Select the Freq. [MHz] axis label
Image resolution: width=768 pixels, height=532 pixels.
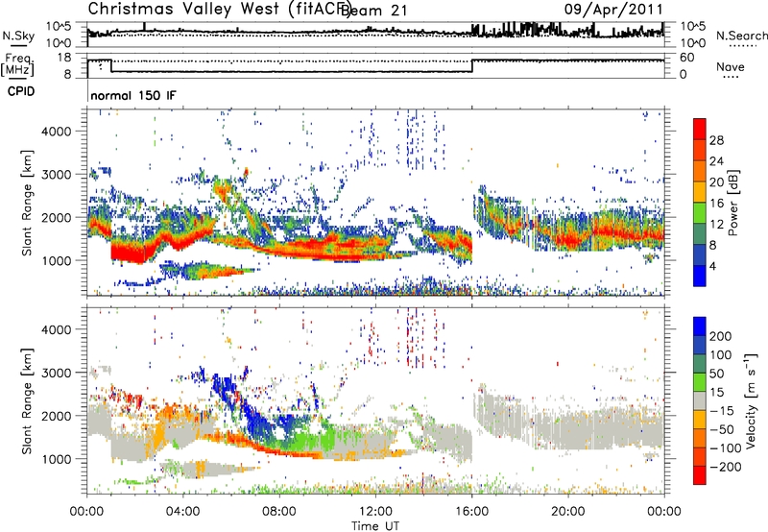click(x=17, y=64)
